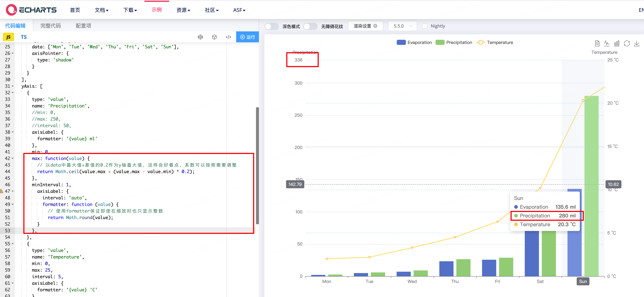Click the Sun x-axis label

(x=583, y=281)
